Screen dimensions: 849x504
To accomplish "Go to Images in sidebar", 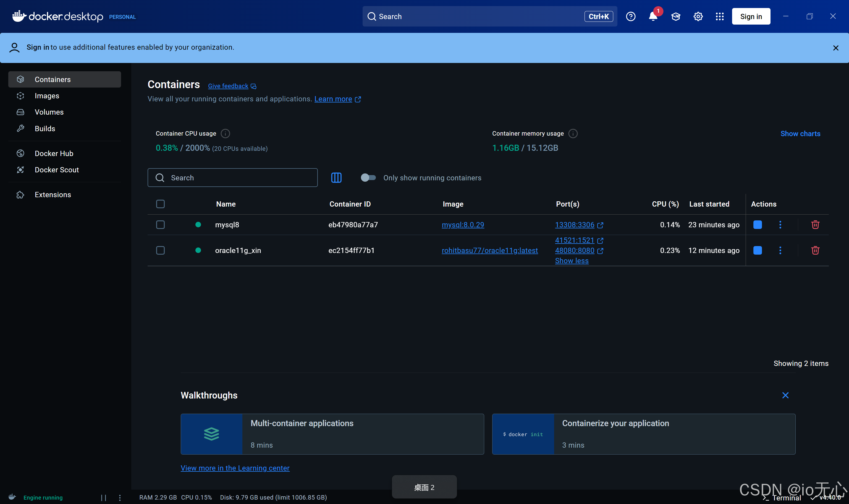I will 47,96.
